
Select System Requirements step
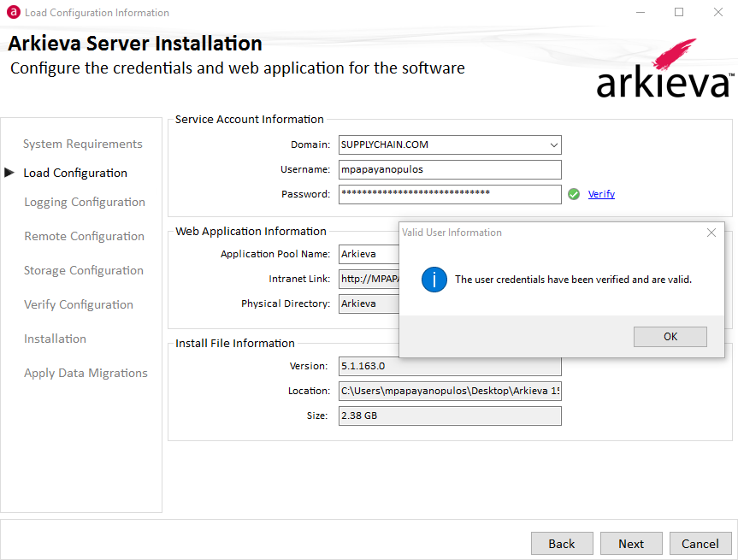point(82,144)
